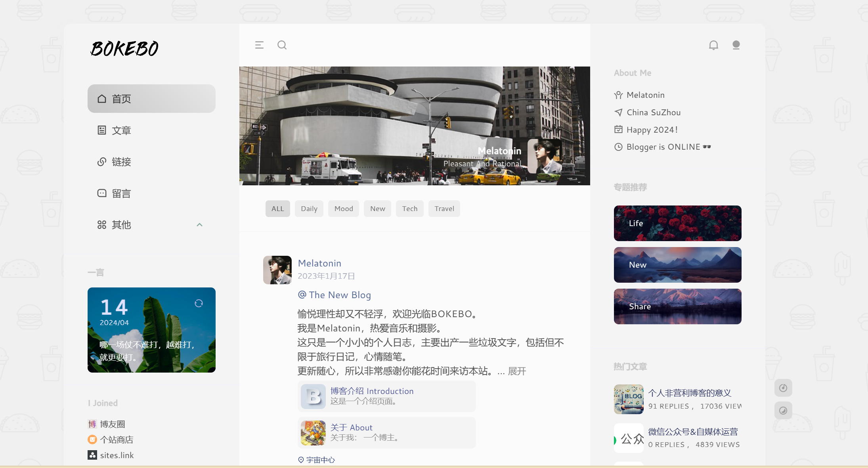Click the 宇宙中心 location pin
Viewport: 868px width, 468px height.
click(x=317, y=460)
